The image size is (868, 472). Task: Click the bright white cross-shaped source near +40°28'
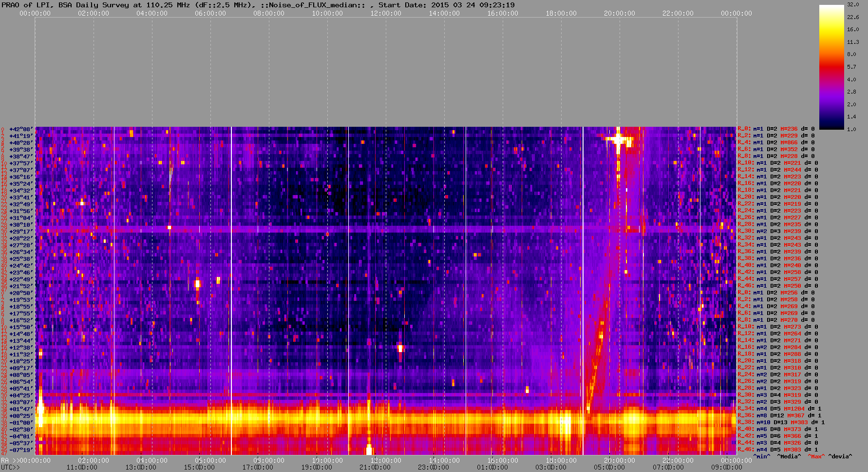[x=618, y=140]
